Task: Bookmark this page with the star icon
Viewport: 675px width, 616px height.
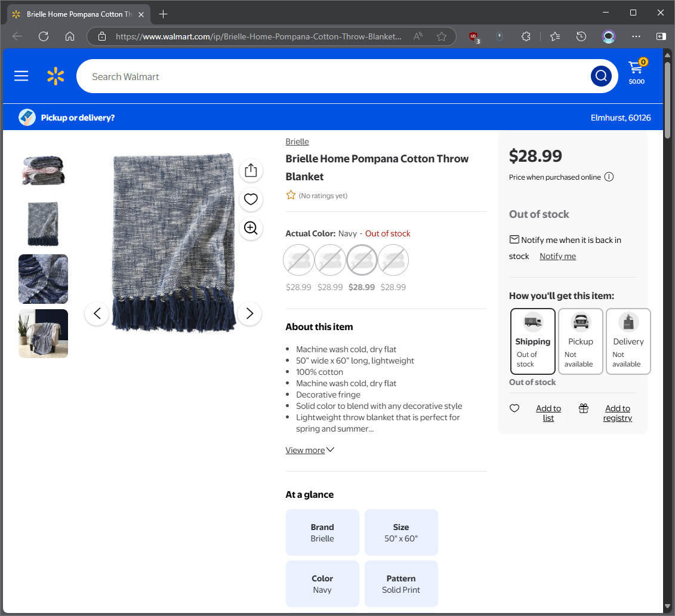Action: click(441, 36)
